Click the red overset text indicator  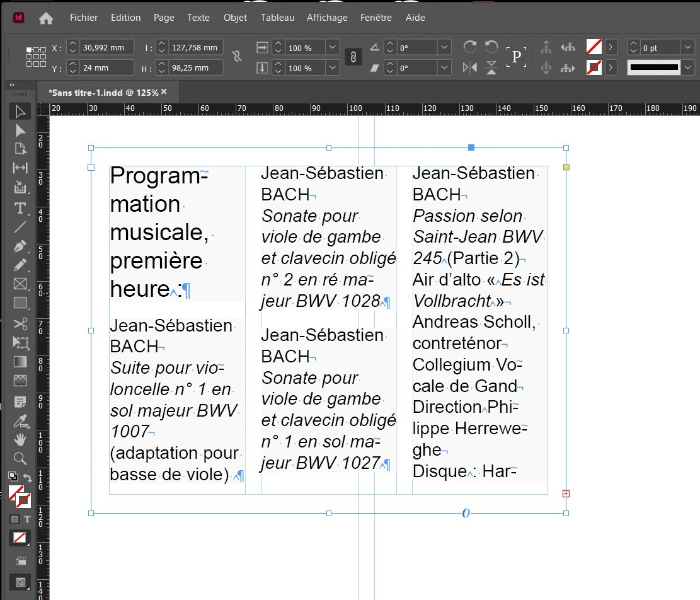566,493
